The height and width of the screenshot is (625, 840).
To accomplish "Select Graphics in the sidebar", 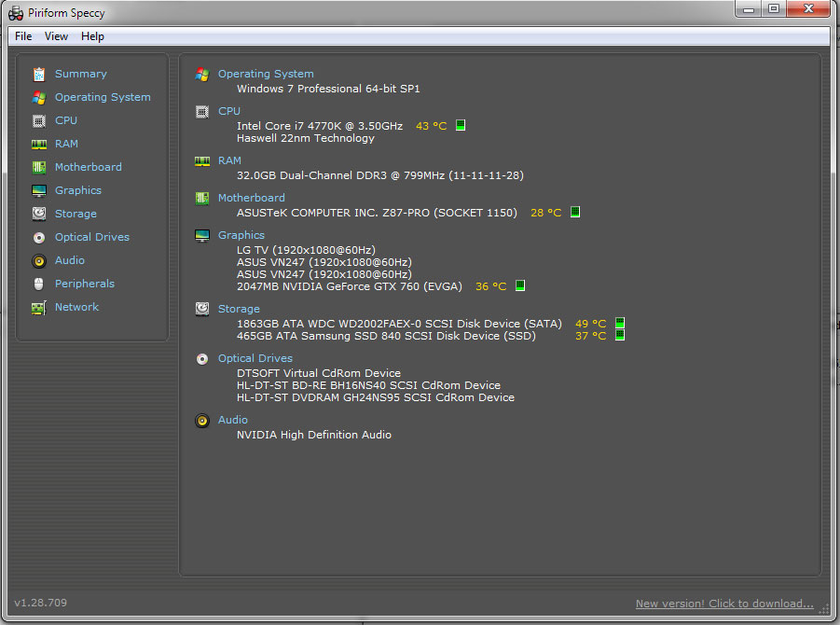I will click(x=78, y=191).
